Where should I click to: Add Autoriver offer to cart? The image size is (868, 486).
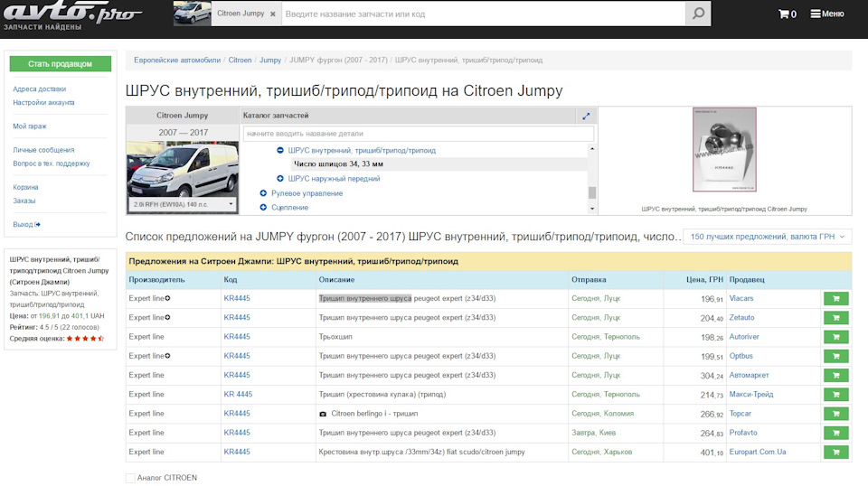[x=835, y=337]
